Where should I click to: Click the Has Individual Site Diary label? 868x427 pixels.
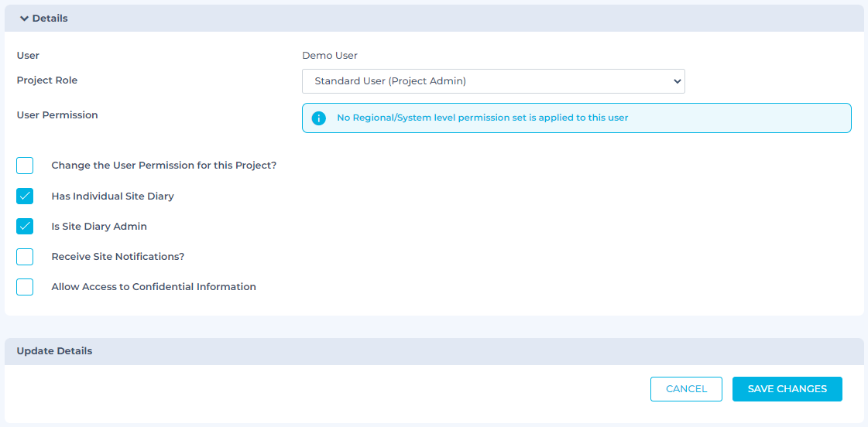[x=112, y=196]
